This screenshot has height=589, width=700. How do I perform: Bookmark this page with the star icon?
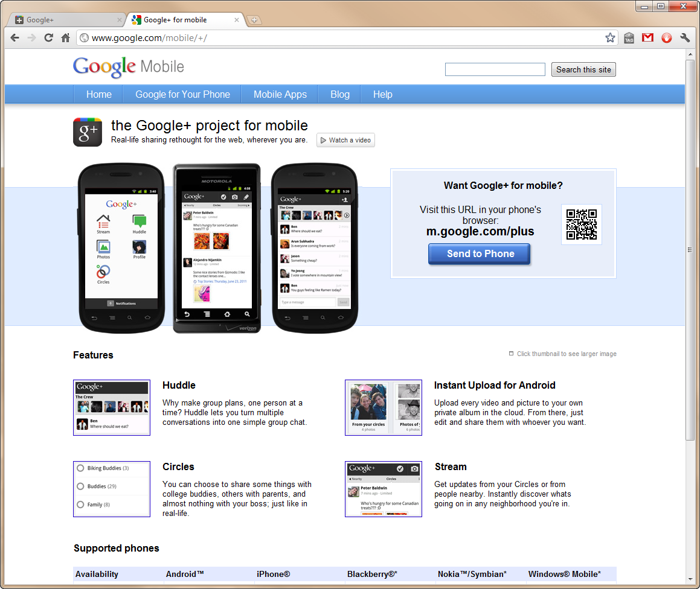[611, 37]
